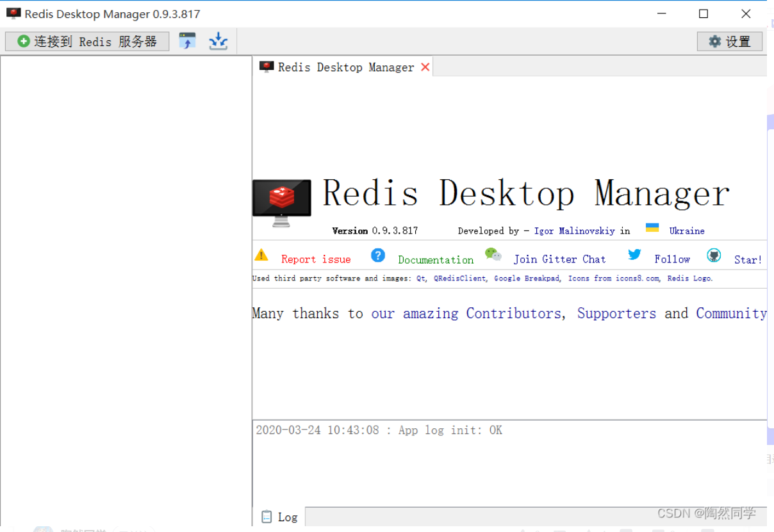774x532 pixels.
Task: Open the Contributors link
Action: 513,313
